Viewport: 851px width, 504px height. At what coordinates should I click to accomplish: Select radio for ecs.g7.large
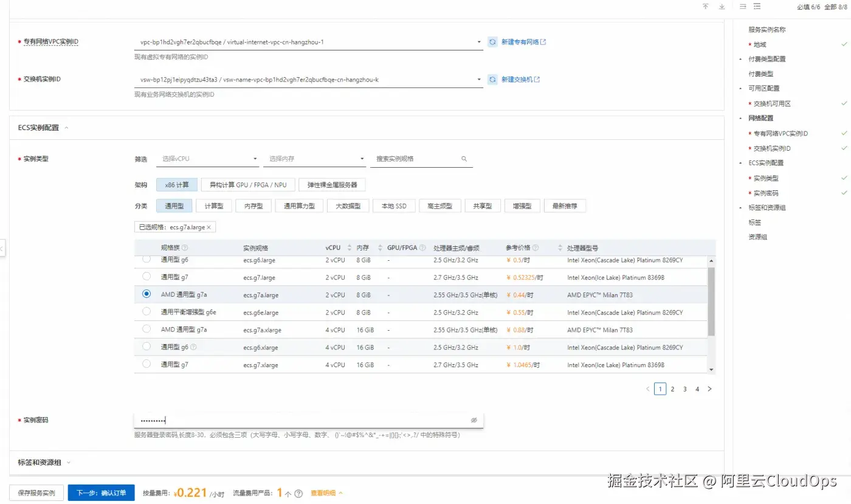146,277
